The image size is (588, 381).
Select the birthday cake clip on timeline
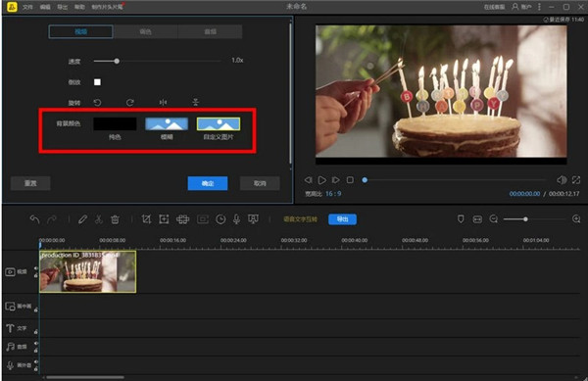[88, 271]
